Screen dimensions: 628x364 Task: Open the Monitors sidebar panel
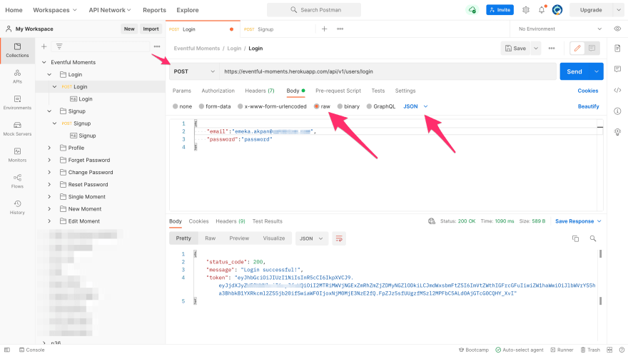pos(17,155)
